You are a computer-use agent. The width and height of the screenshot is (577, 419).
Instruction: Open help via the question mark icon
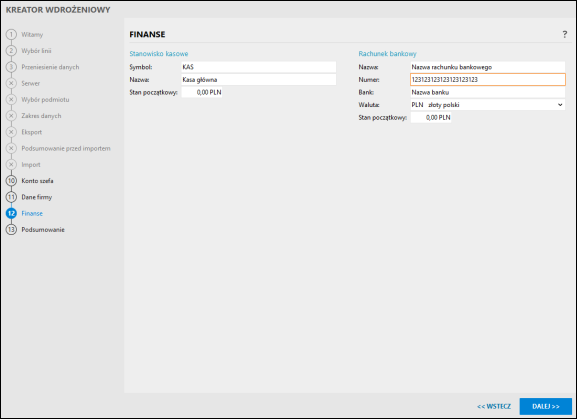(564, 34)
